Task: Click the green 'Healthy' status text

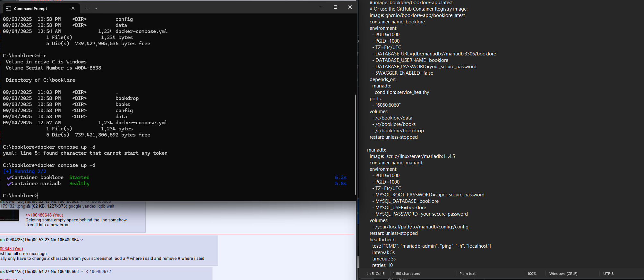Action: click(x=79, y=184)
